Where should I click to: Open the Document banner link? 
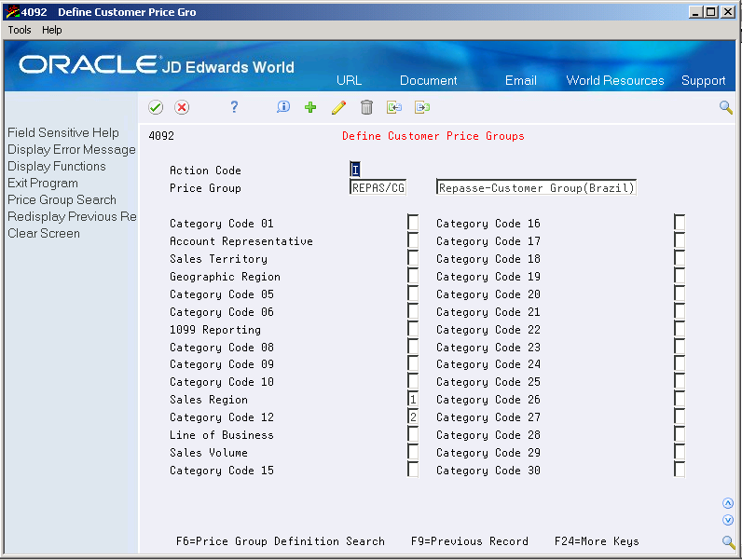tap(428, 80)
